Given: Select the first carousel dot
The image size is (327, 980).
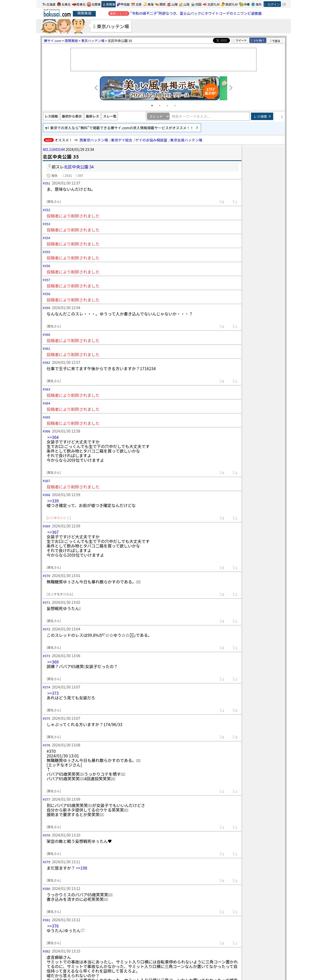Looking at the screenshot, I should coord(152,105).
